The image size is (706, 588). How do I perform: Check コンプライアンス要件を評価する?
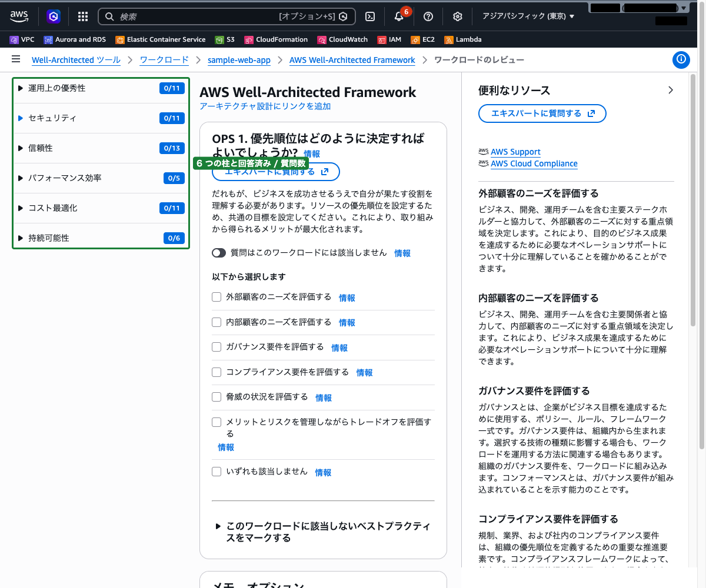pos(217,372)
